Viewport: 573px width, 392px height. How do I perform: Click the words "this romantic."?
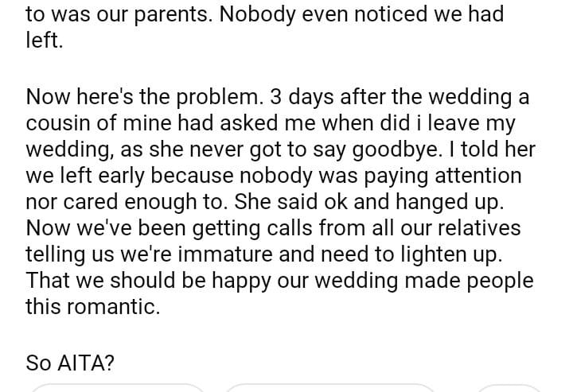pos(93,307)
